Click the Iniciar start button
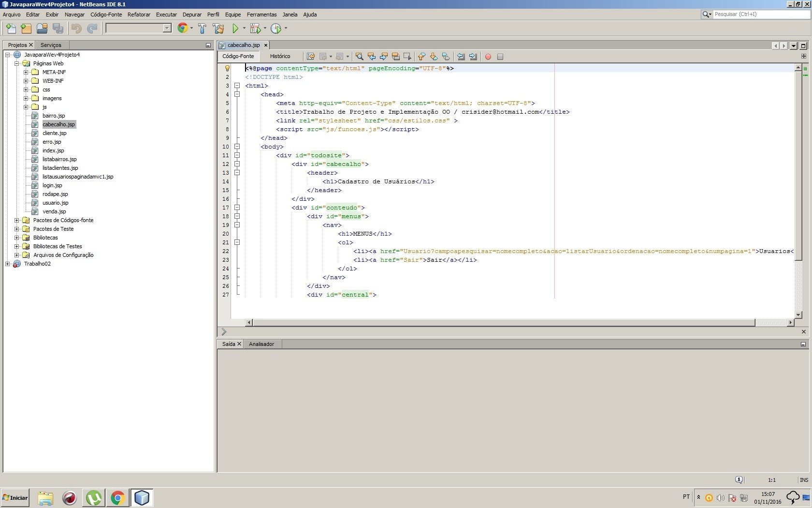Screen dimensions: 812x508 [x=15, y=497]
